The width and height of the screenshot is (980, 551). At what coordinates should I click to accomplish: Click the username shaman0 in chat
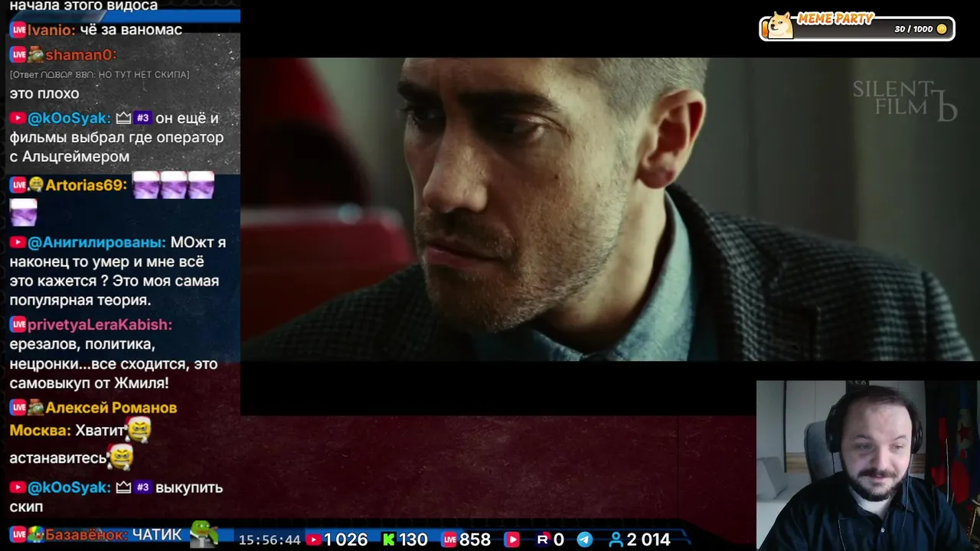(x=80, y=55)
